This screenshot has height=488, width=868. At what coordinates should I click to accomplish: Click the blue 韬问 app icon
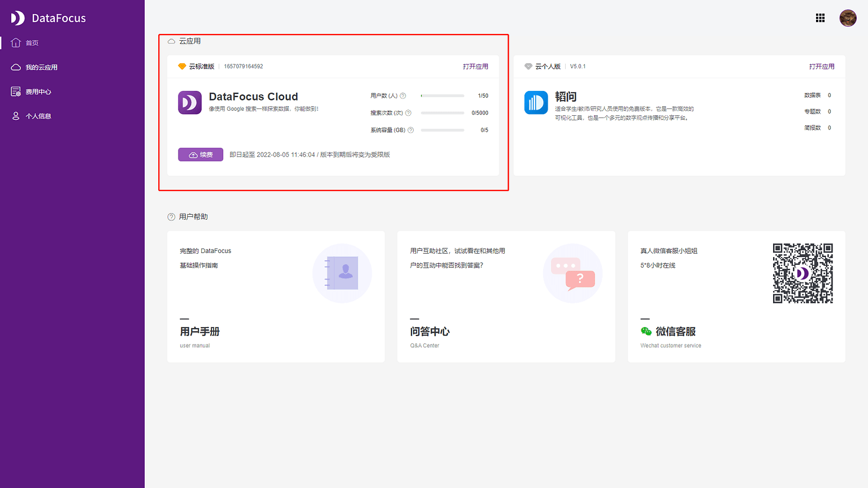pyautogui.click(x=536, y=102)
